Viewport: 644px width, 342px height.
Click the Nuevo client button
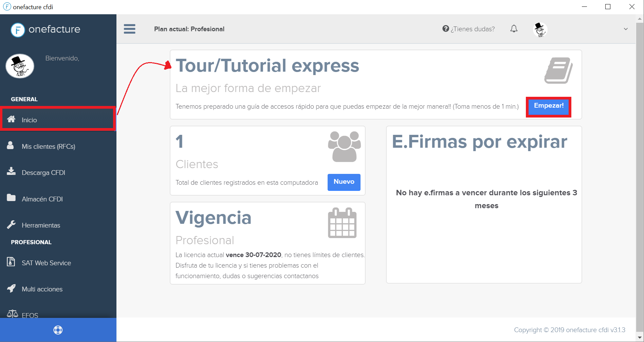point(344,182)
